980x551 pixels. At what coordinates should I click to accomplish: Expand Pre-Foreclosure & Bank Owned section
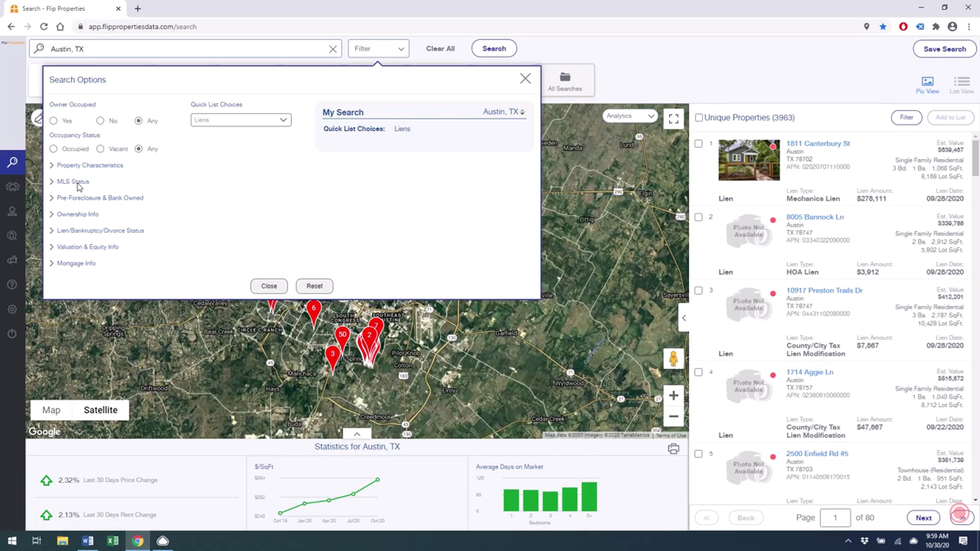pos(100,198)
